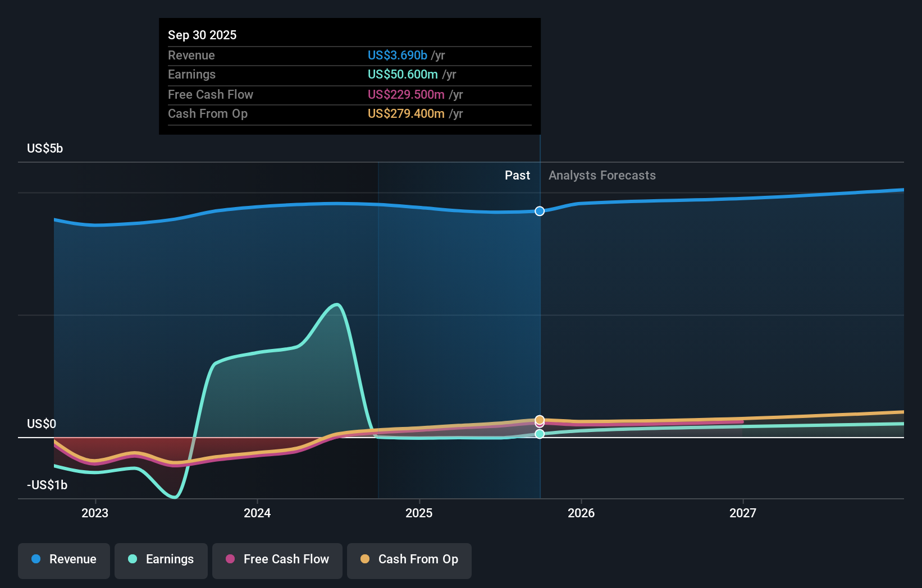Expand the Cash From Op tooltip row
922x588 pixels.
pos(406,113)
